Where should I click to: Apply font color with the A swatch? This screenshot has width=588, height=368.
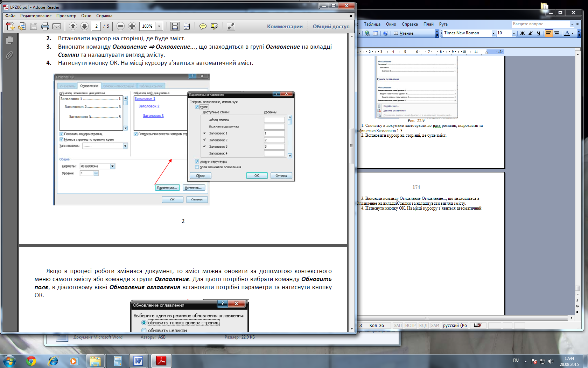click(x=567, y=33)
